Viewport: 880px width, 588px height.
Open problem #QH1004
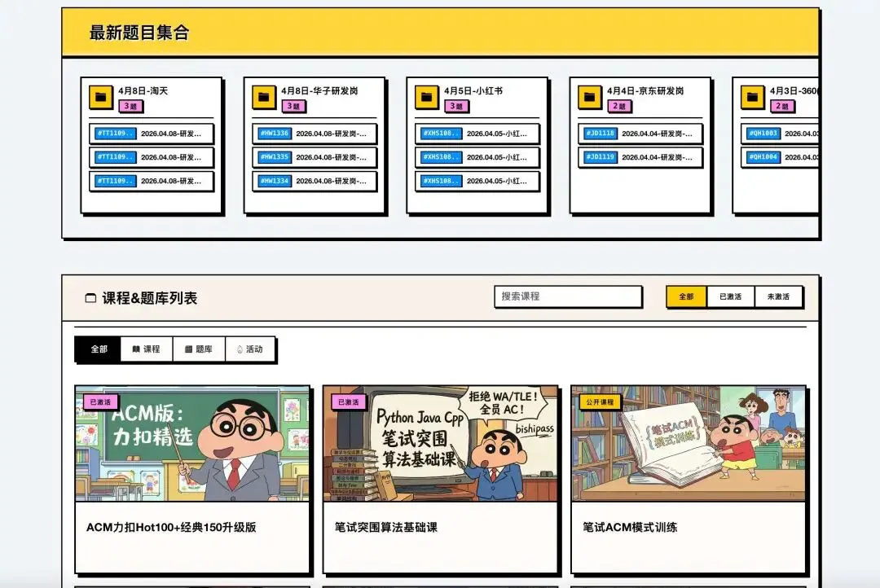(780, 157)
